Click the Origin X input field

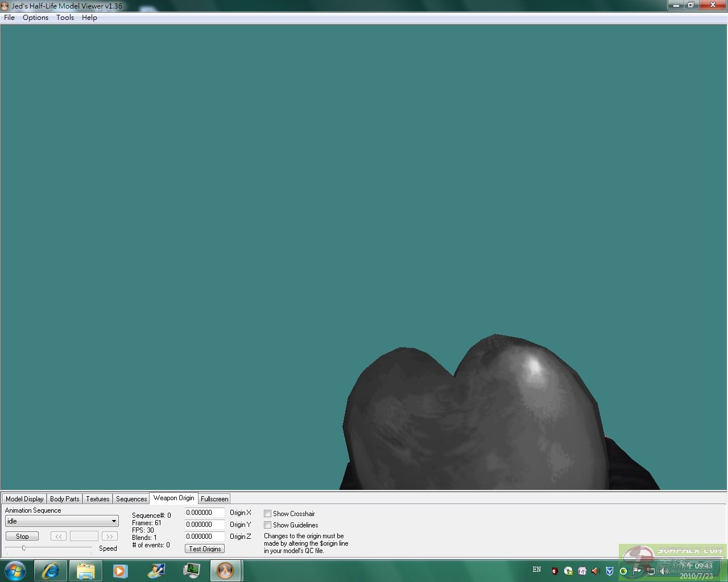tap(204, 513)
